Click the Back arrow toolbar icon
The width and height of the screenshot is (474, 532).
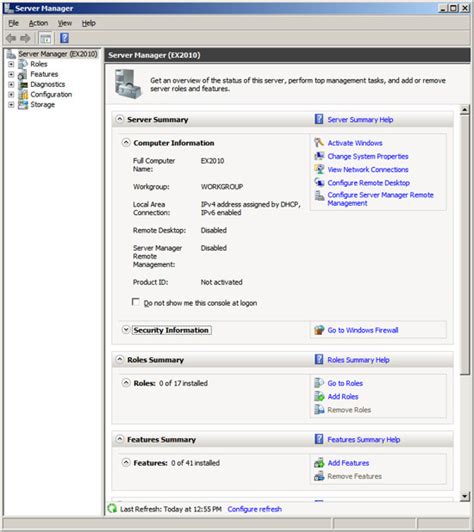pos(11,38)
